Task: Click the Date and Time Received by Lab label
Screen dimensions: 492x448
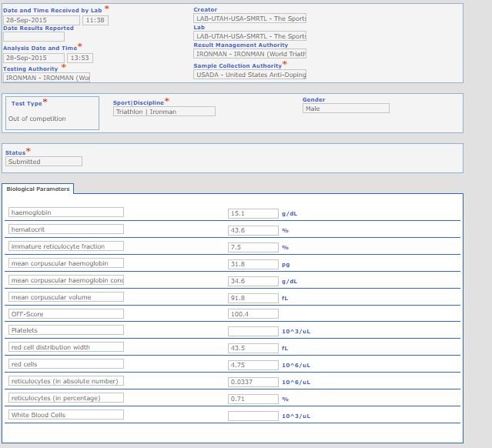Action: pyautogui.click(x=52, y=10)
